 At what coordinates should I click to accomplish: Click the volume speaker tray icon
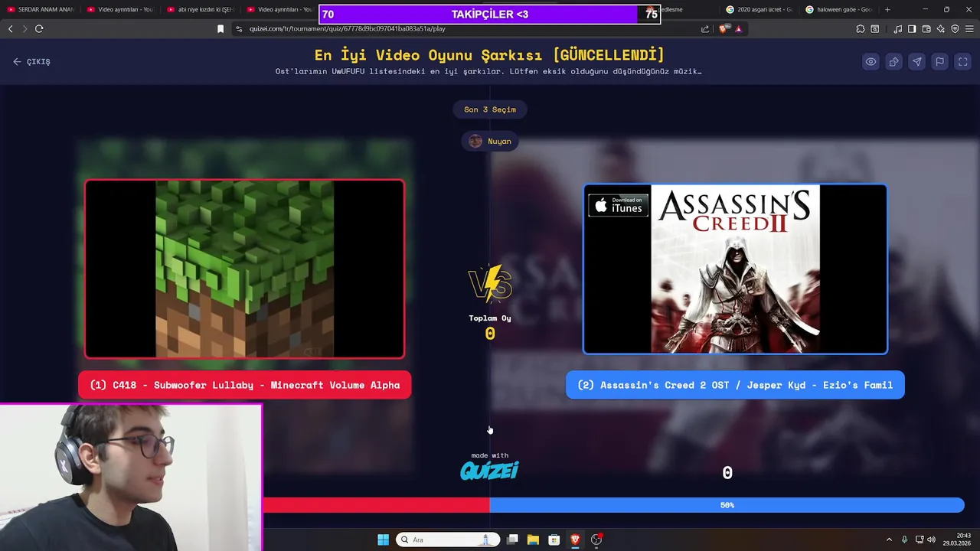931,540
